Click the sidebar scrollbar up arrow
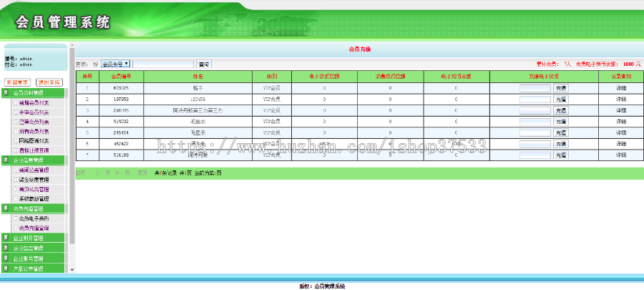644x290 pixels. coord(72,45)
